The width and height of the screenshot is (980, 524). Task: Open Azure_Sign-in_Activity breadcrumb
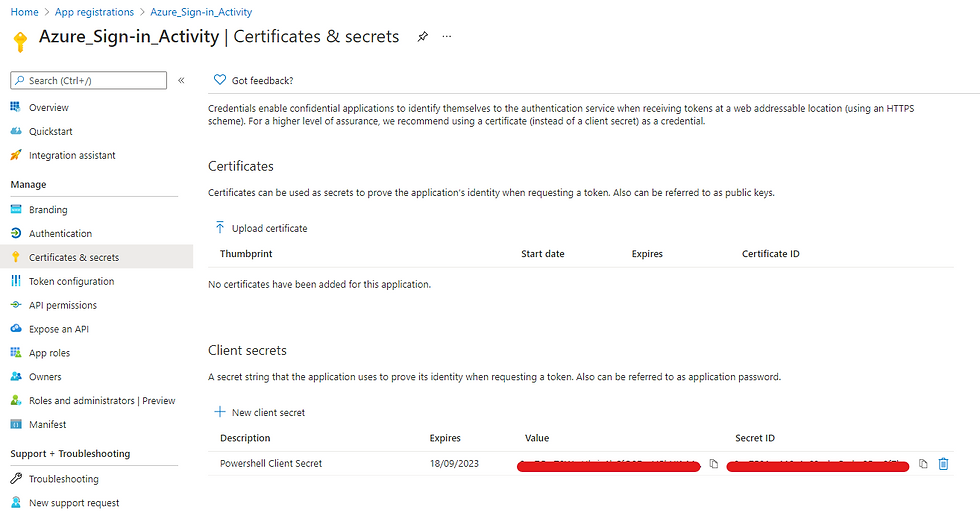coord(201,12)
